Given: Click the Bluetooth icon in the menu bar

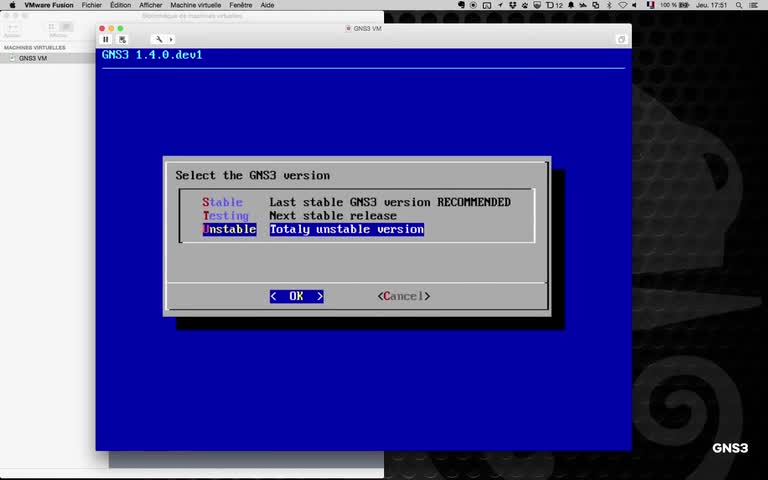Looking at the screenshot, I should coord(609,5).
